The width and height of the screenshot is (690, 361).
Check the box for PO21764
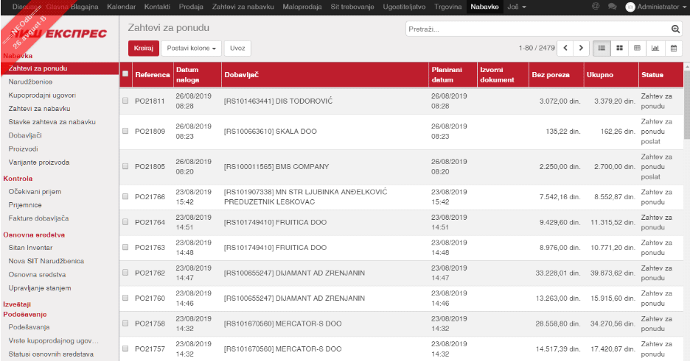125,222
